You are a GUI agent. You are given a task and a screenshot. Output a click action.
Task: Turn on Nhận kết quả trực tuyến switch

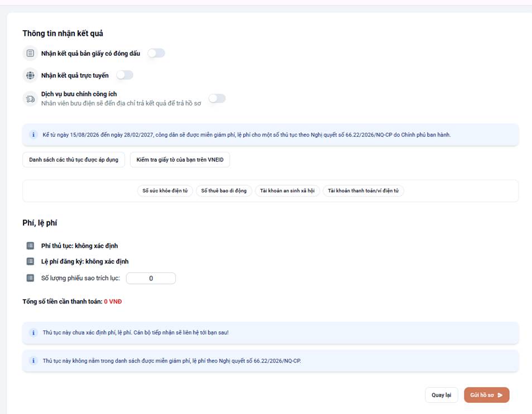(124, 75)
